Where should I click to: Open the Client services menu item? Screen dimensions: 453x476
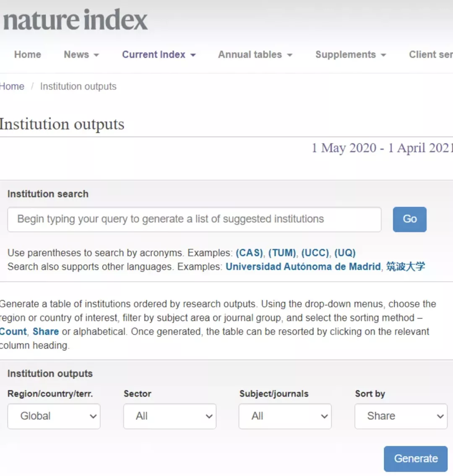[430, 55]
